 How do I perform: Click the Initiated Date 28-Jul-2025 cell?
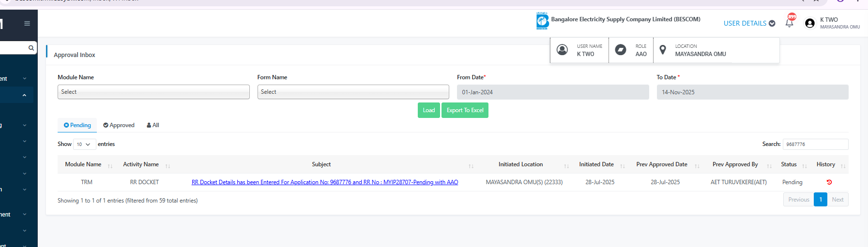[600, 182]
